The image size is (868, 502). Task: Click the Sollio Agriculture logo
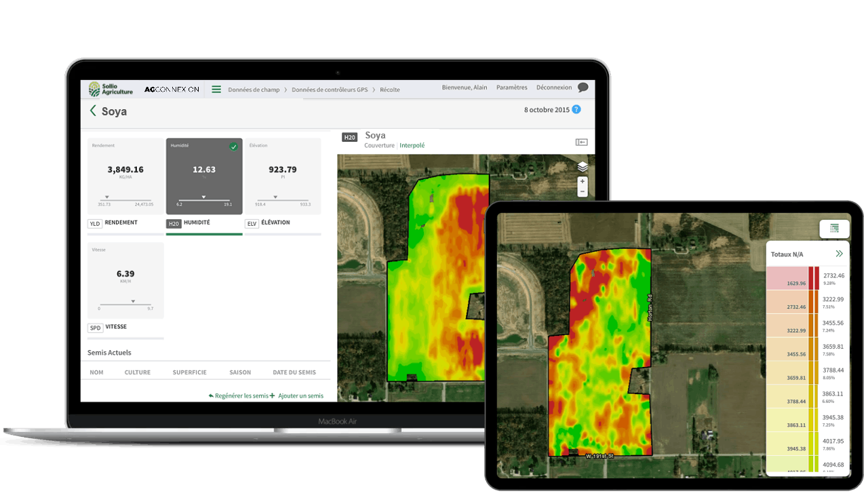click(111, 89)
